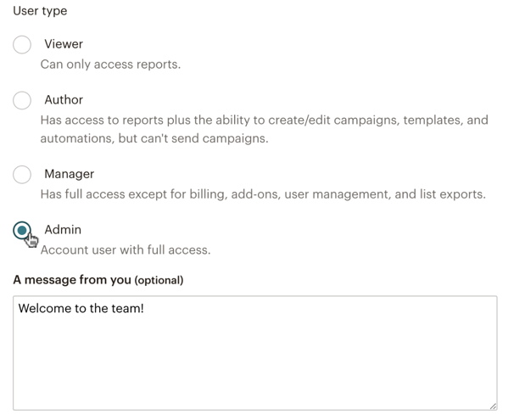Image resolution: width=525 pixels, height=420 pixels.
Task: Click the Manager 'Has full access except' description
Action: (263, 194)
